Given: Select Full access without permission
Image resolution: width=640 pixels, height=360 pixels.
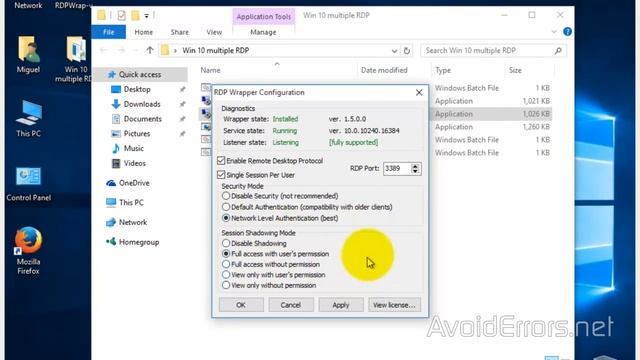Looking at the screenshot, I should (x=226, y=264).
